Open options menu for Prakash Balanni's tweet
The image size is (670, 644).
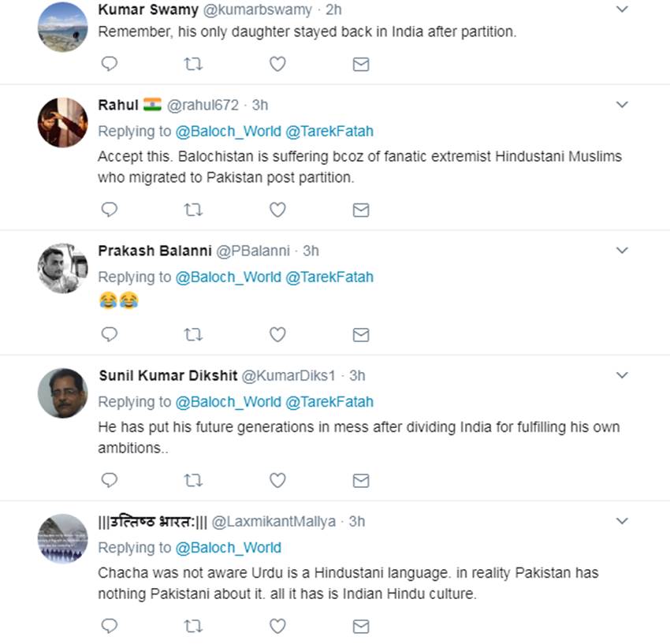click(x=622, y=251)
